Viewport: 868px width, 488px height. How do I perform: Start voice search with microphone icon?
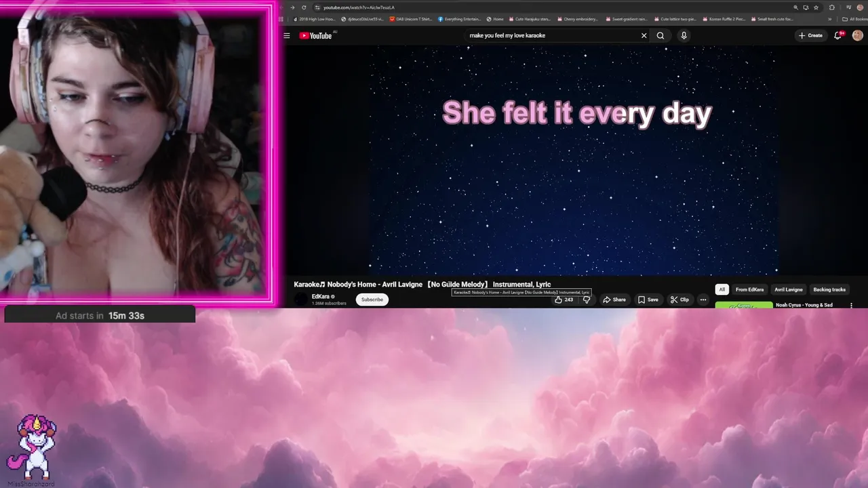[684, 35]
